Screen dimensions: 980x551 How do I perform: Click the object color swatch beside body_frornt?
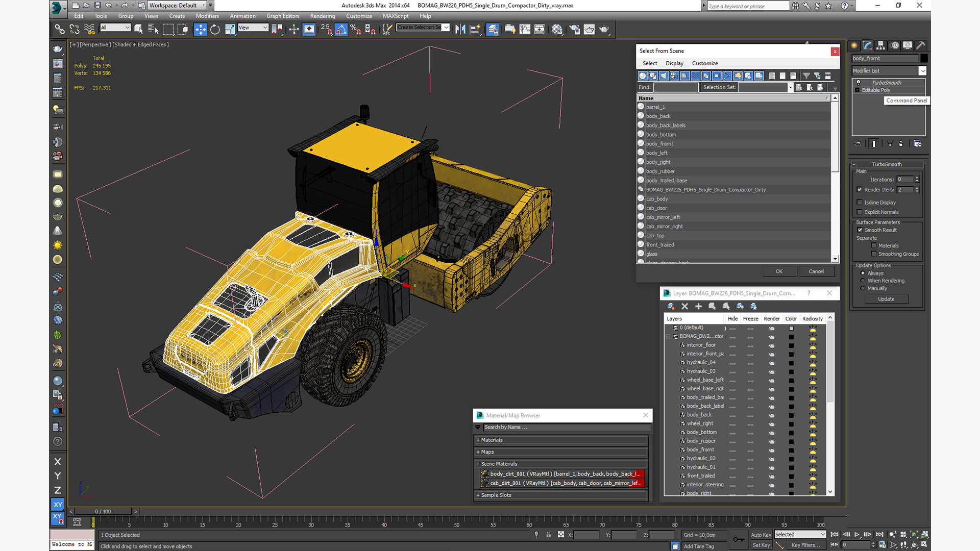coord(923,59)
